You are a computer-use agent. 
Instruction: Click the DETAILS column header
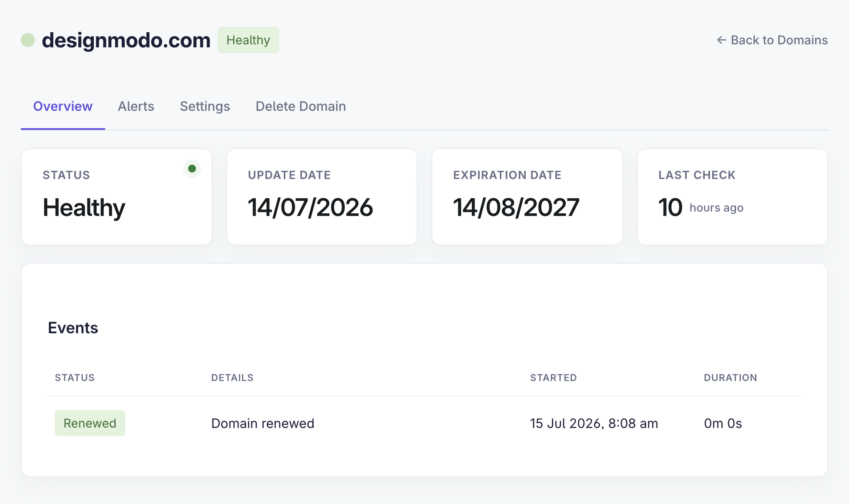click(x=232, y=378)
